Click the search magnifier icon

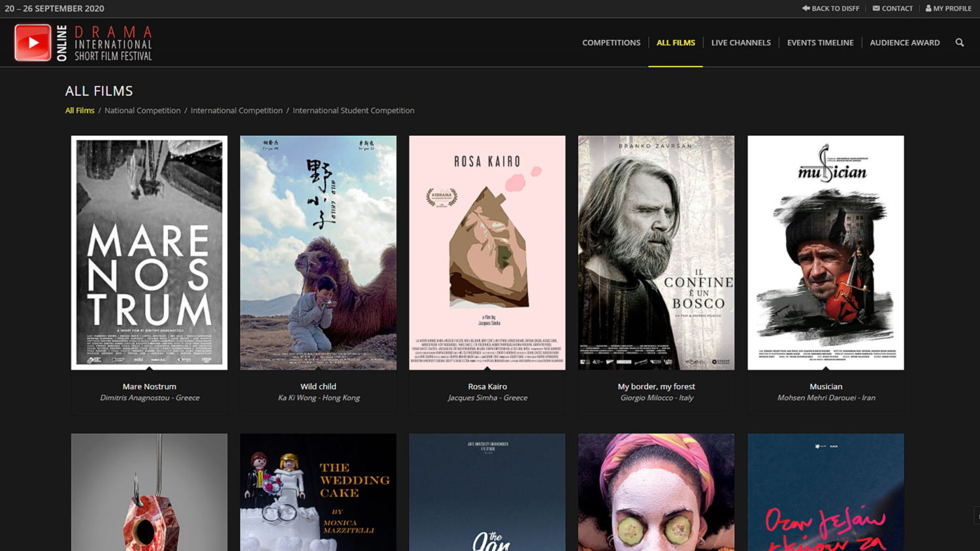[x=959, y=42]
